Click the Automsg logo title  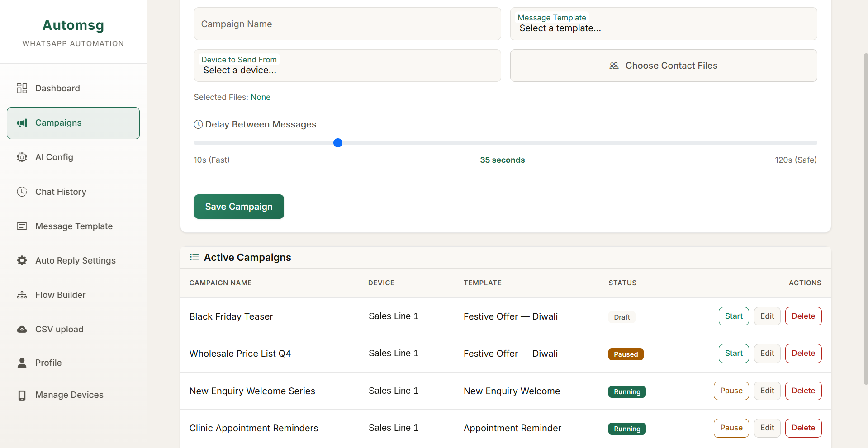(73, 25)
